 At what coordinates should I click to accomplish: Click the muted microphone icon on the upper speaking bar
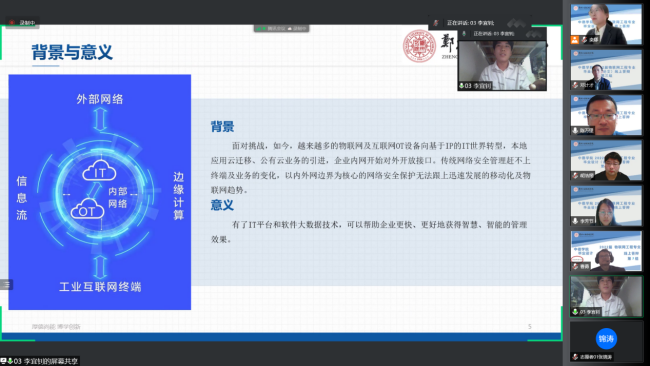pos(436,23)
